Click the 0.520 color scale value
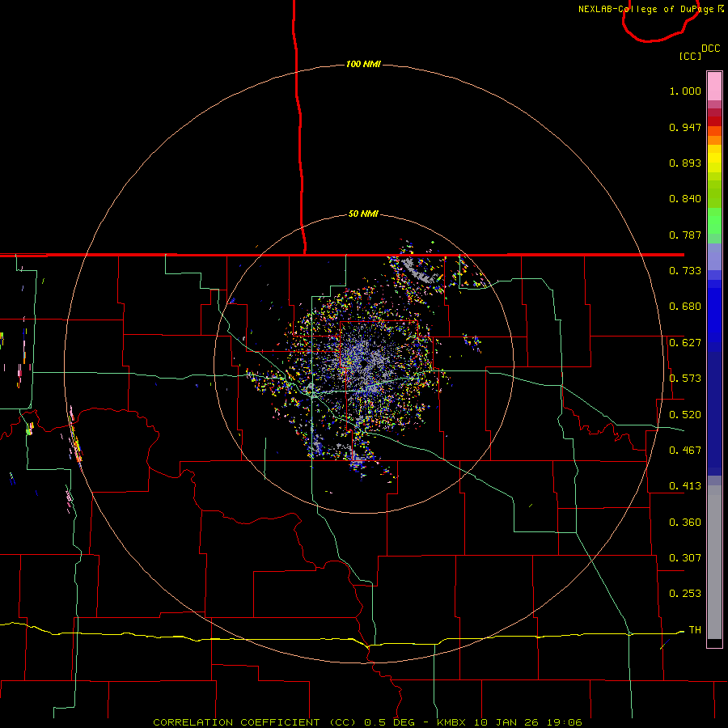The width and height of the screenshot is (728, 728). tap(685, 415)
